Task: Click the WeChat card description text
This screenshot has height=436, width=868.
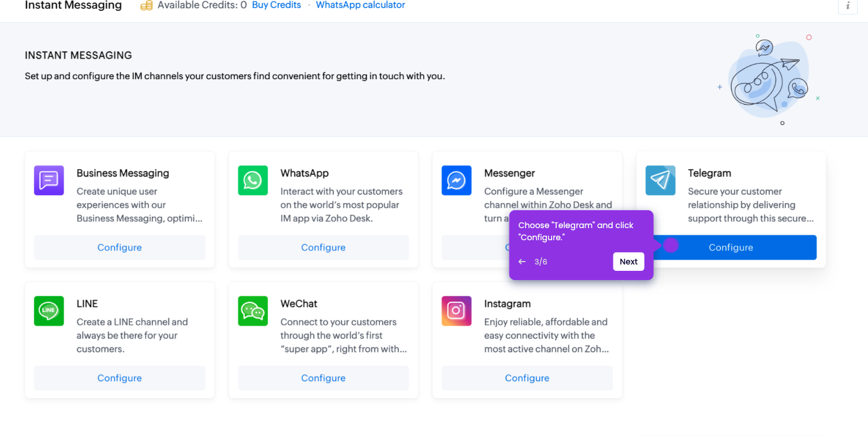Action: (x=344, y=336)
